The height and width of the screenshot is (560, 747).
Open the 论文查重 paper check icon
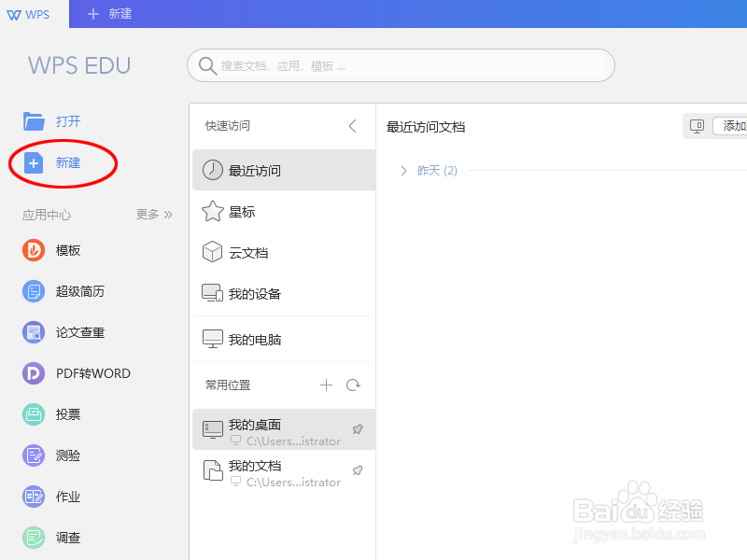coord(34,332)
